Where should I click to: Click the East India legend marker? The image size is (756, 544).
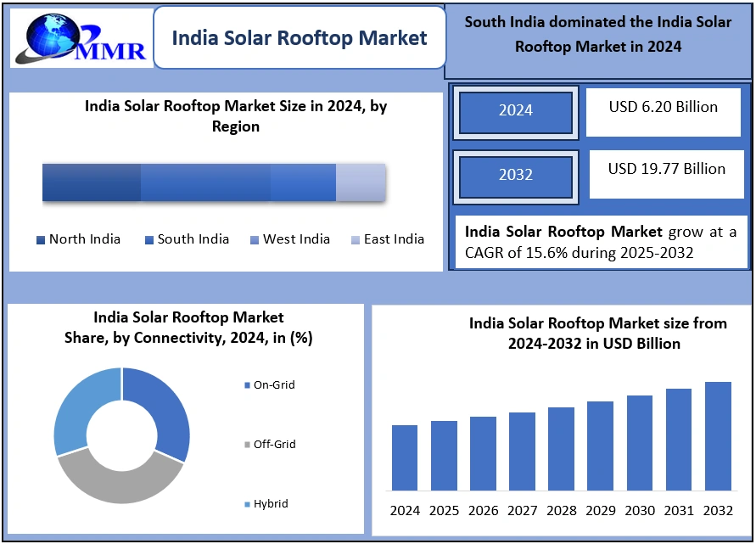point(356,240)
